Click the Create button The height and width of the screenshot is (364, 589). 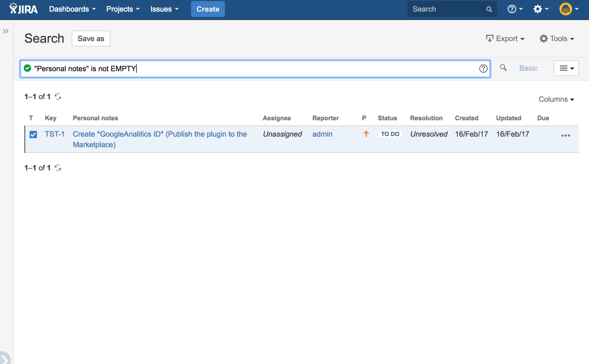pyautogui.click(x=208, y=9)
